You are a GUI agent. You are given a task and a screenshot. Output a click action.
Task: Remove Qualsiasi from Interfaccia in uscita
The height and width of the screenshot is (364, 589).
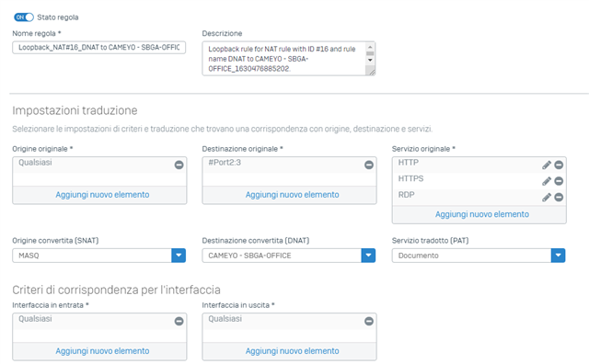pos(369,321)
